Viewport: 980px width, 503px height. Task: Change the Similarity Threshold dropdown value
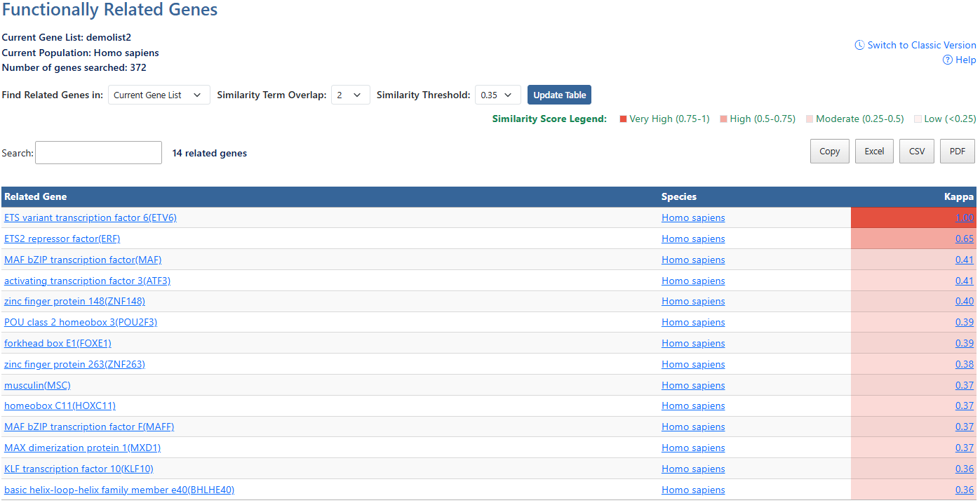[498, 94]
